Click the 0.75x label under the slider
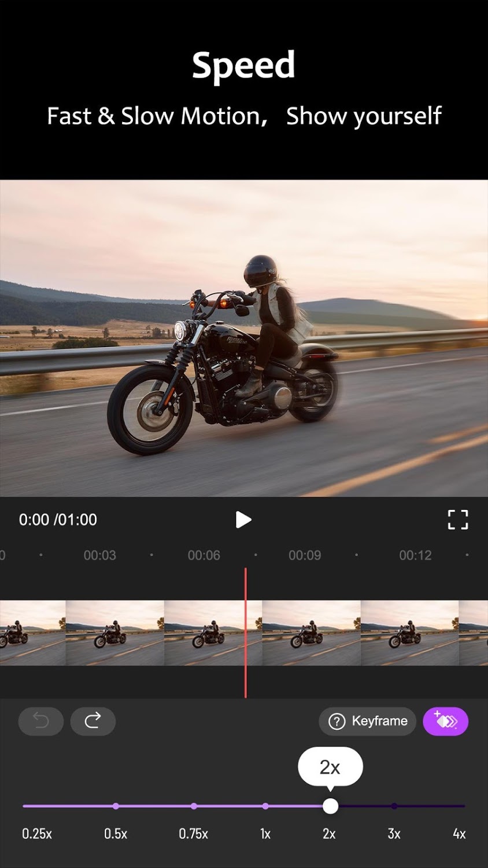This screenshot has height=868, width=488. click(193, 834)
